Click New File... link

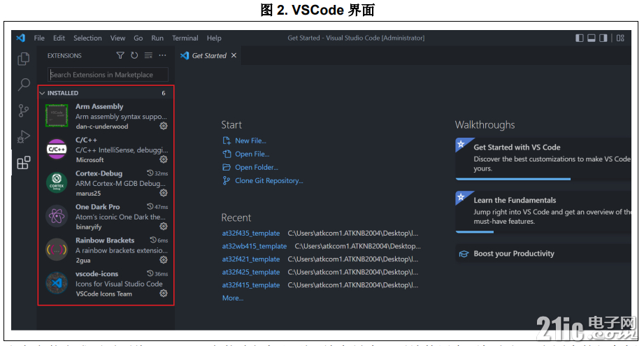250,140
